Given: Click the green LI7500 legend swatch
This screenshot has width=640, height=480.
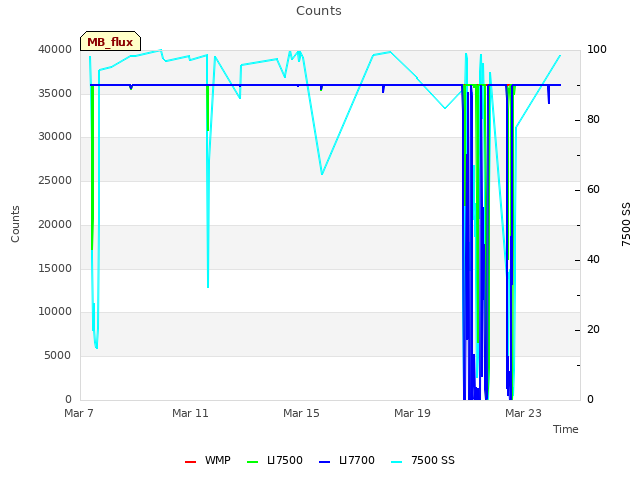Looking at the screenshot, I should pyautogui.click(x=253, y=462).
